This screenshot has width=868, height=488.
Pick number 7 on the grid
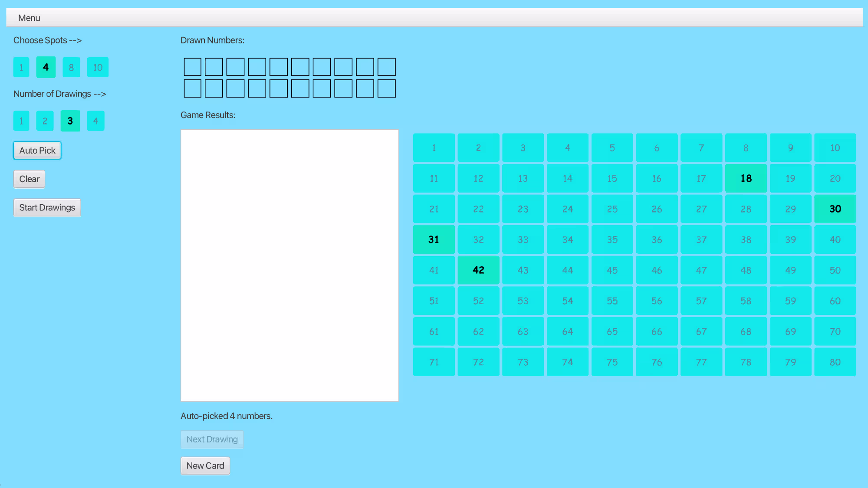click(701, 148)
